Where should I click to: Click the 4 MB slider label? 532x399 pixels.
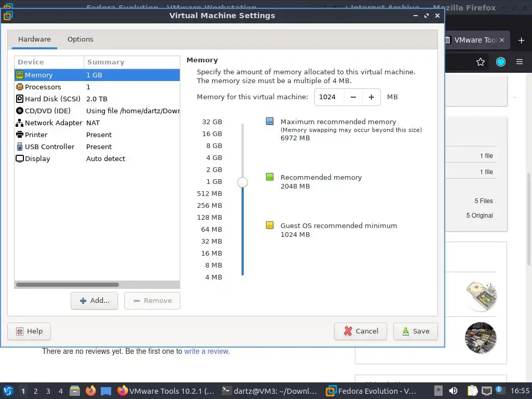(214, 277)
